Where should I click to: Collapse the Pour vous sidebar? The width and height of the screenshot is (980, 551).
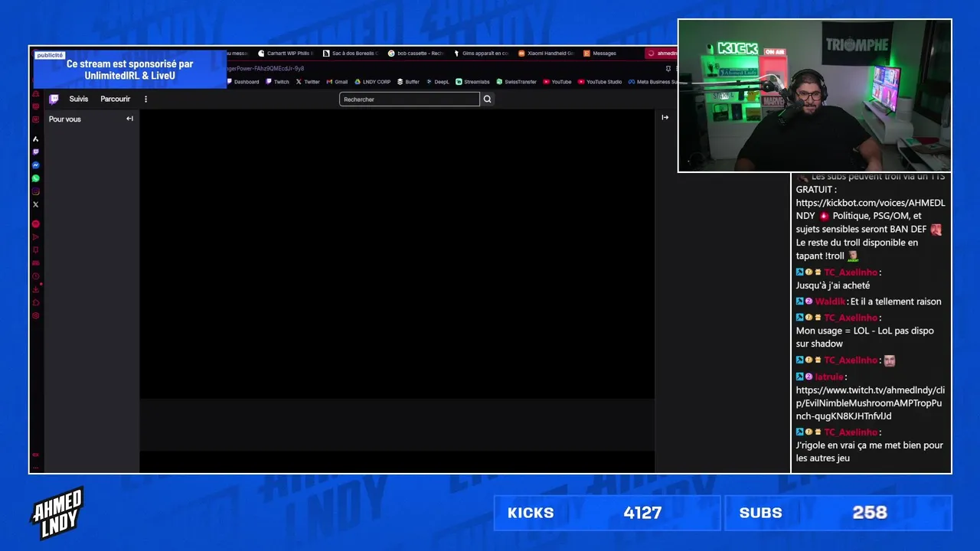[129, 119]
